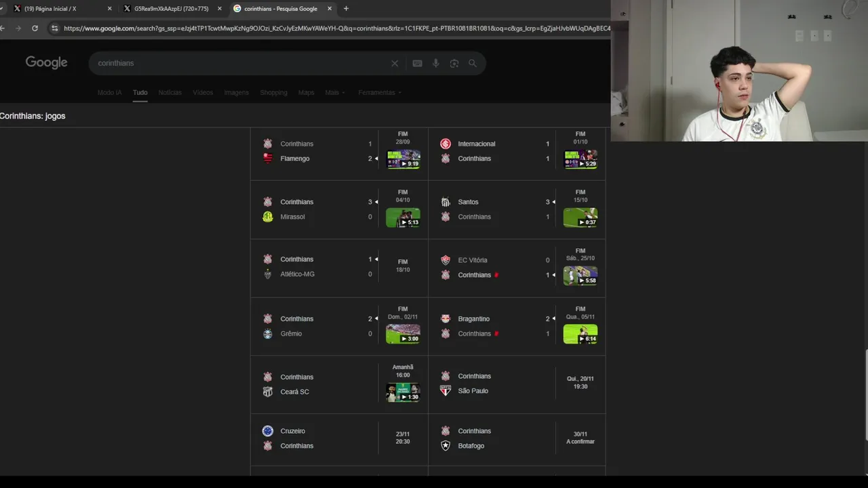868x488 pixels.
Task: Click the Mirassol team name
Action: [292, 217]
